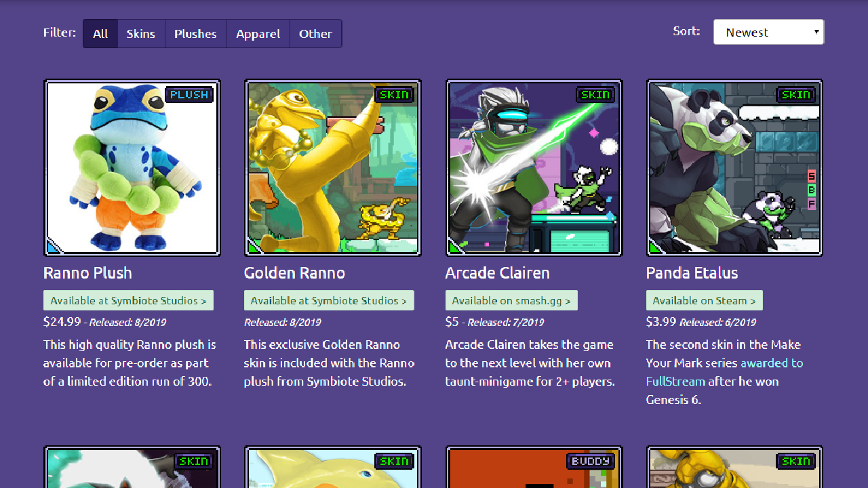Click the SKIN badge on Arcade Clairen
The height and width of the screenshot is (488, 868).
[595, 95]
